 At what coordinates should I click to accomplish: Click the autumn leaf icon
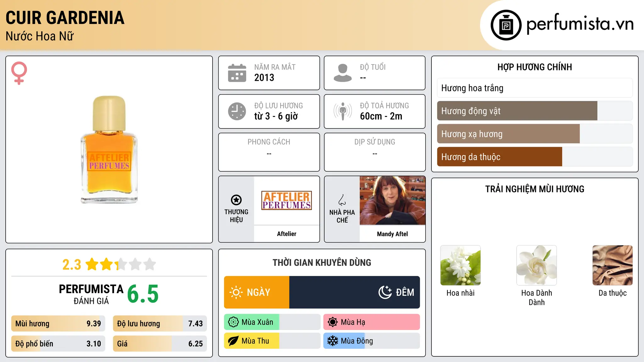coord(233,341)
